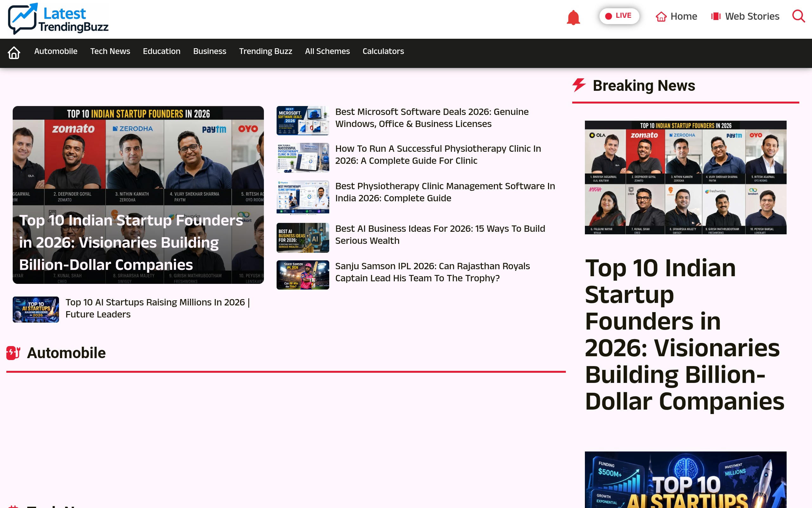Image resolution: width=812 pixels, height=508 pixels.
Task: Select Education in the navigation bar
Action: tap(162, 51)
